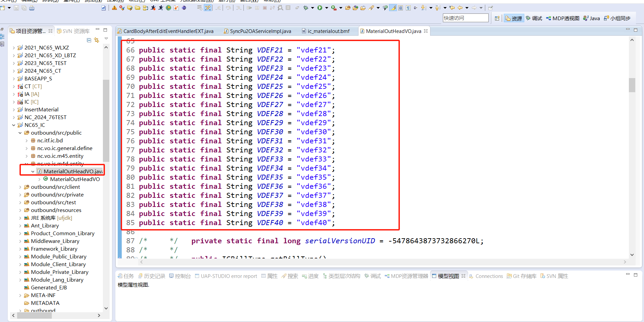
Task: Toggle Mark Occurrences highlighter button
Action: point(393,8)
